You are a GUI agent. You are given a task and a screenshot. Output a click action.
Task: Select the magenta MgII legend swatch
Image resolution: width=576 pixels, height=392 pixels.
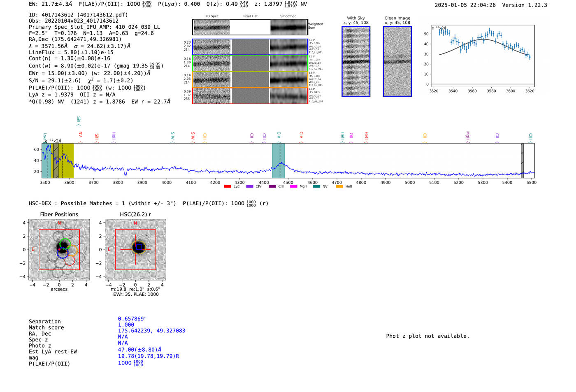tap(293, 186)
